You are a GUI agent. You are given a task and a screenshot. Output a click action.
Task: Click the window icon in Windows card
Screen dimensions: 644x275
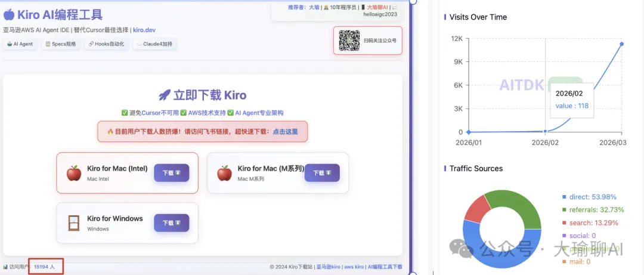click(x=74, y=223)
